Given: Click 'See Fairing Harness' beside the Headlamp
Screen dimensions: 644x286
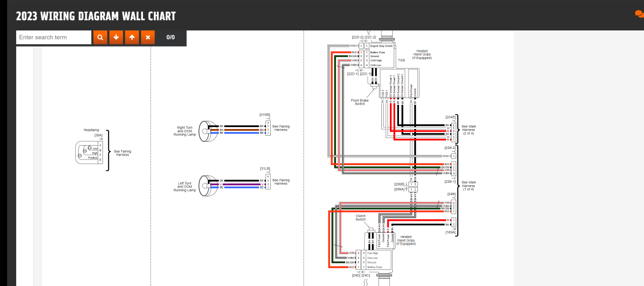Looking at the screenshot, I should coord(122,153).
